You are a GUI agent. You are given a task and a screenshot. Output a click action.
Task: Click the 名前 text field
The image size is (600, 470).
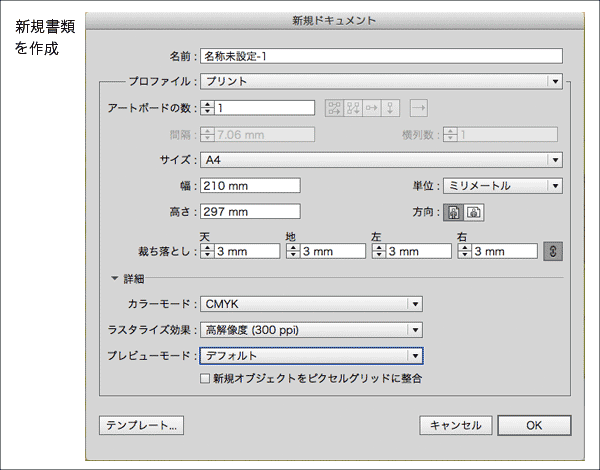point(380,56)
